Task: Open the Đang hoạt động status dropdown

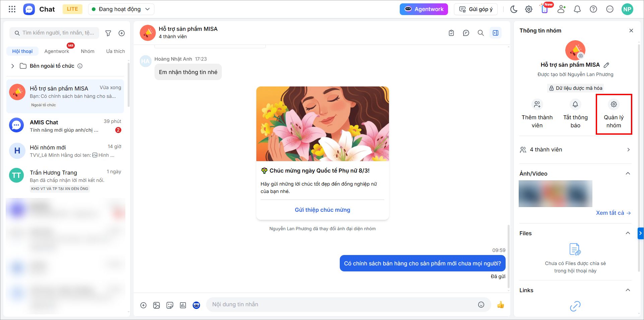Action: click(121, 9)
